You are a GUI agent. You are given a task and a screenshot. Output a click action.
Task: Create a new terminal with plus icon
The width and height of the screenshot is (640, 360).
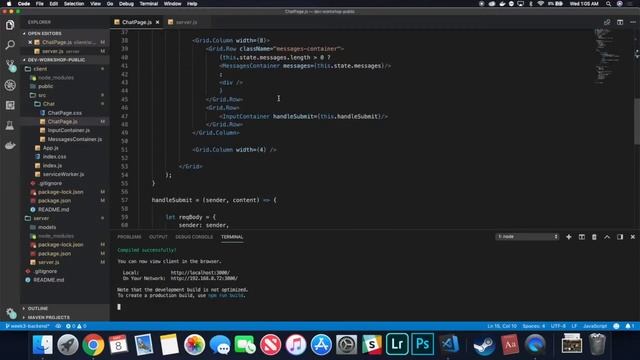pyautogui.click(x=569, y=237)
